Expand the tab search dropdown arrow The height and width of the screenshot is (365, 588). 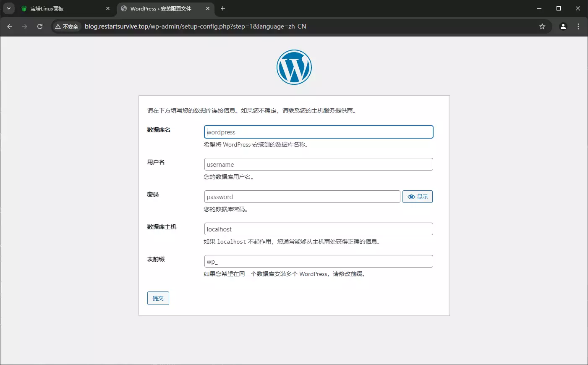(9, 8)
